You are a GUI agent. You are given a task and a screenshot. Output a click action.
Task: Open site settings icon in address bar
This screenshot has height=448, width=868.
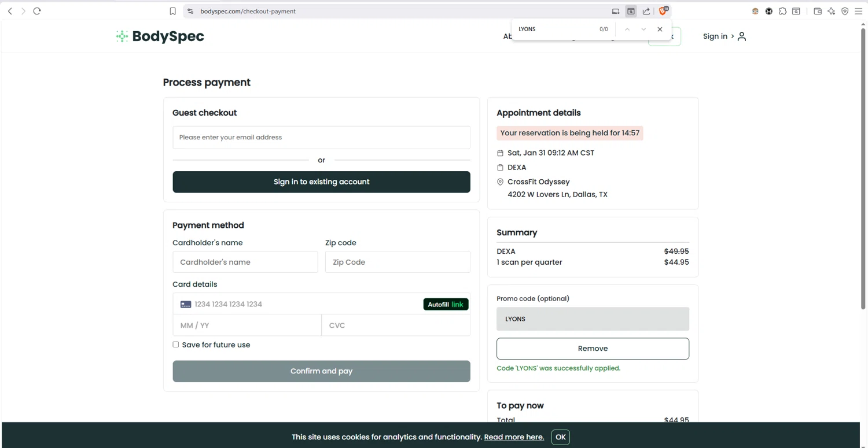tap(190, 11)
